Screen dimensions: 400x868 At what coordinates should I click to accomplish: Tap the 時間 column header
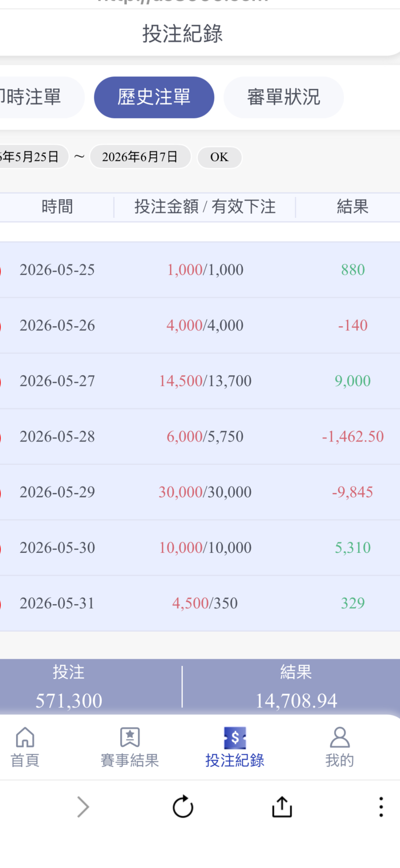coord(57,207)
